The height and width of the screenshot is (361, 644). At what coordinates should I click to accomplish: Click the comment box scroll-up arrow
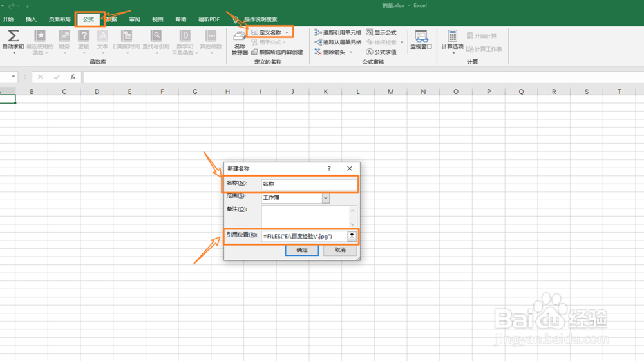click(352, 210)
